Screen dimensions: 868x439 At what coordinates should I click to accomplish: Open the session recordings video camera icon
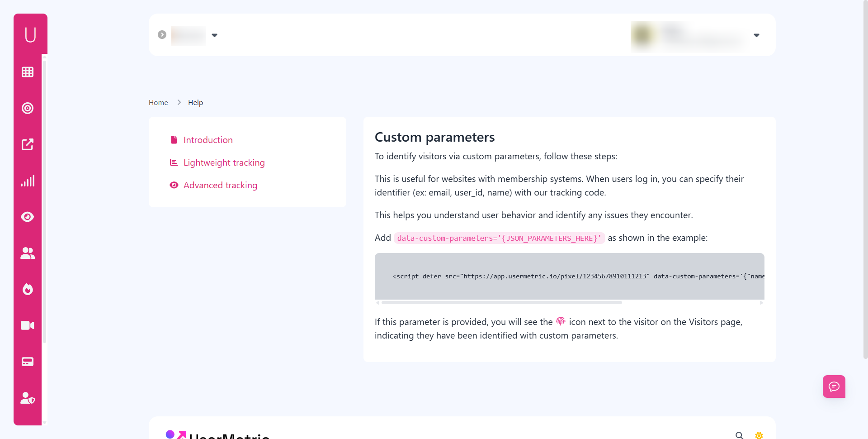[x=28, y=325]
